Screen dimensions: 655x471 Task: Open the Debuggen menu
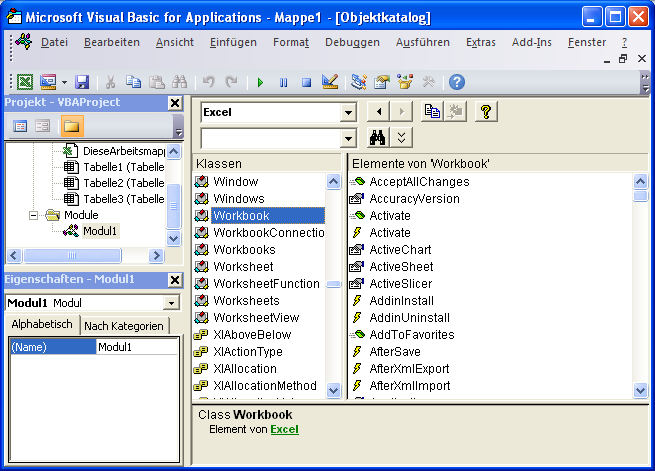[x=352, y=42]
